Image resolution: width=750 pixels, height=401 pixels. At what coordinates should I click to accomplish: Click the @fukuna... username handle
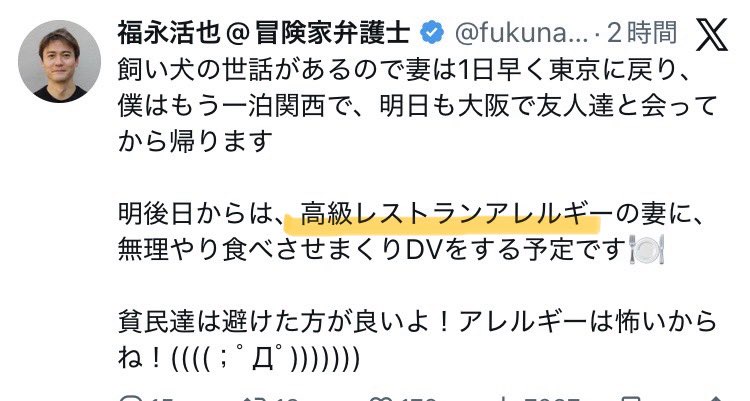click(x=522, y=33)
